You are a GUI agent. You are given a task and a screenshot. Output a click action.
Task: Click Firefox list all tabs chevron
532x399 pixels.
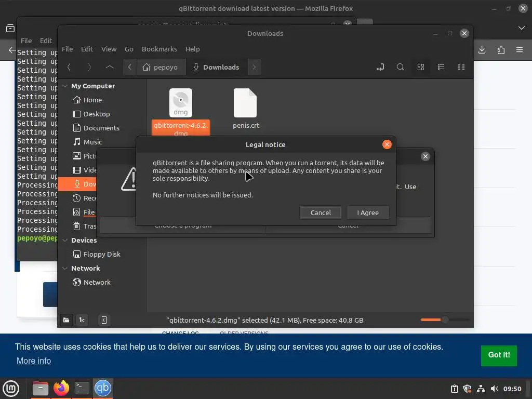click(522, 28)
